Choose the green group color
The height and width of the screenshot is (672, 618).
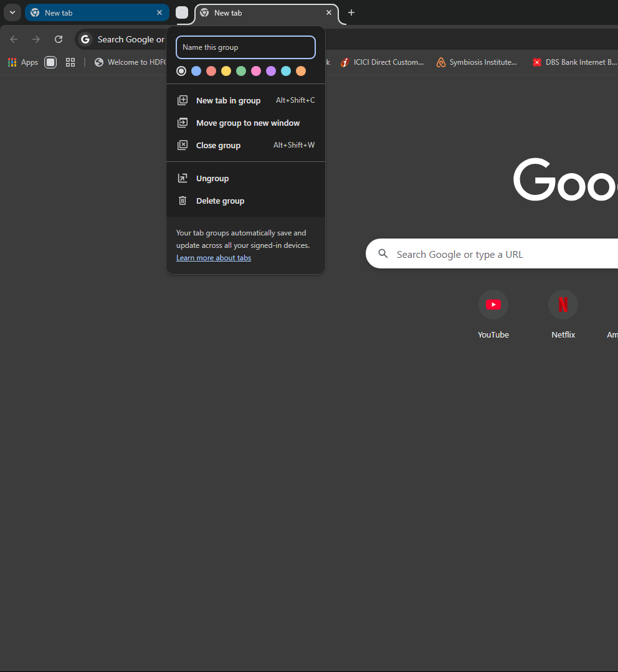click(241, 71)
